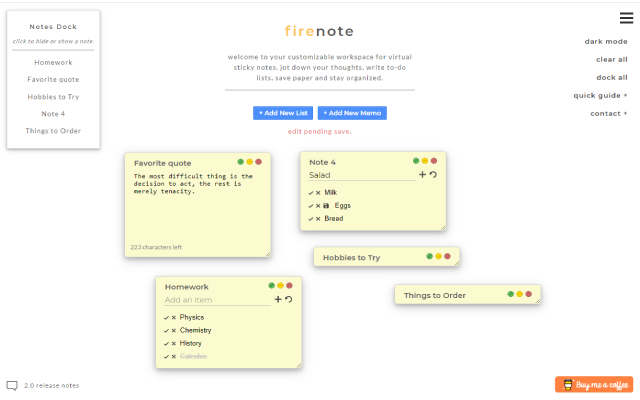Click red dot on Things to Order note
The width and height of the screenshot is (640, 400).
tap(529, 294)
